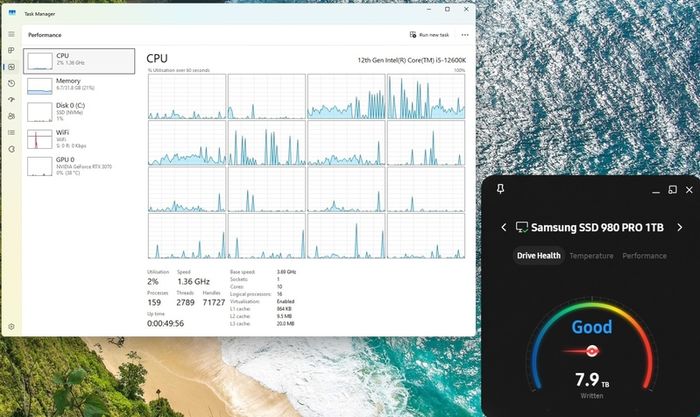Open the Users page icon
The width and height of the screenshot is (700, 417).
(x=12, y=116)
